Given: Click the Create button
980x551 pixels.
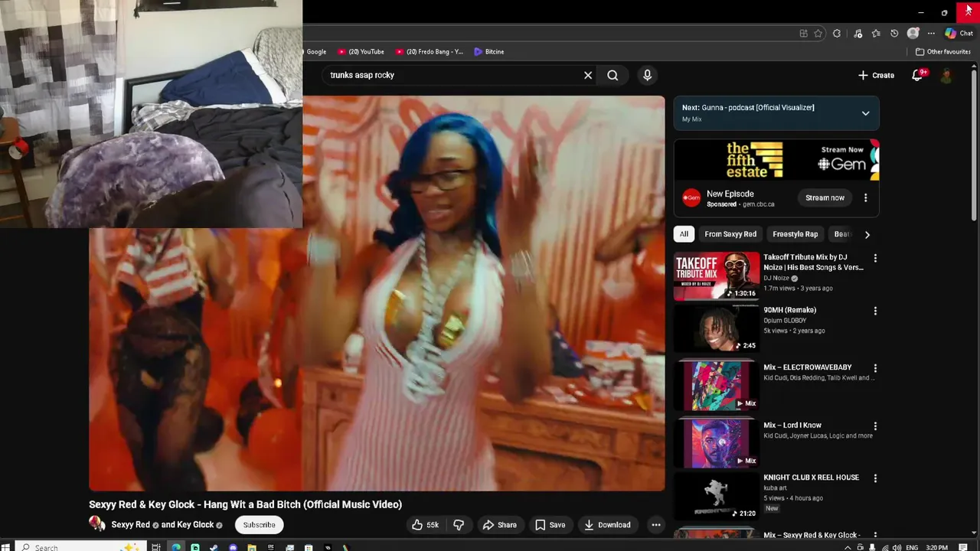Looking at the screenshot, I should click(x=876, y=75).
